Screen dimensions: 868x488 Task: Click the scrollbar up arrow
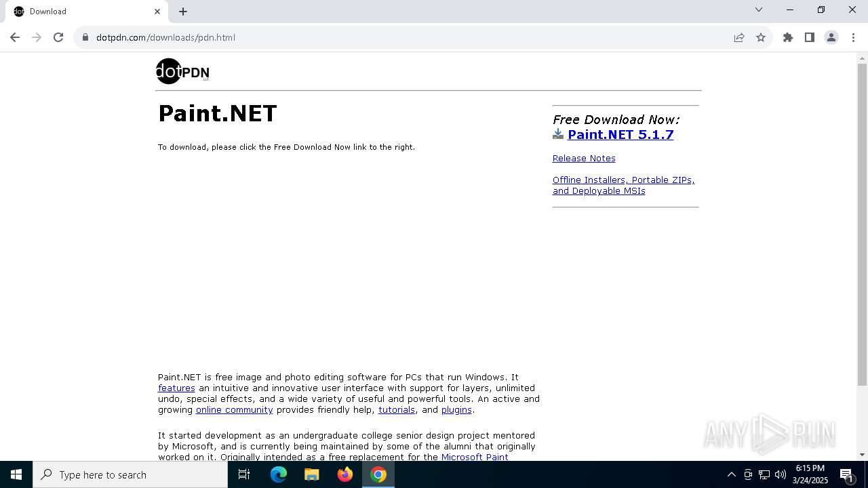(862, 58)
